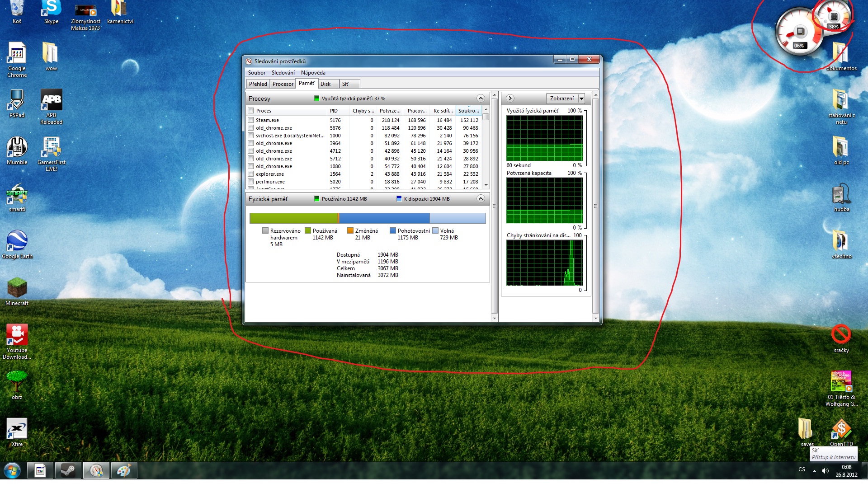Image resolution: width=868 pixels, height=488 pixels.
Task: Open the Sledování menu
Action: tap(283, 73)
